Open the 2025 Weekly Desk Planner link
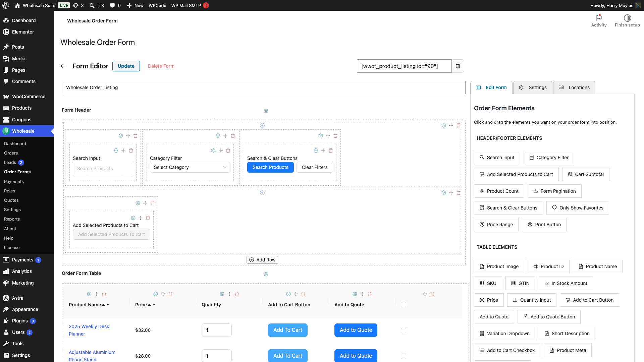Screen dimensions: 644x362 click(89, 330)
